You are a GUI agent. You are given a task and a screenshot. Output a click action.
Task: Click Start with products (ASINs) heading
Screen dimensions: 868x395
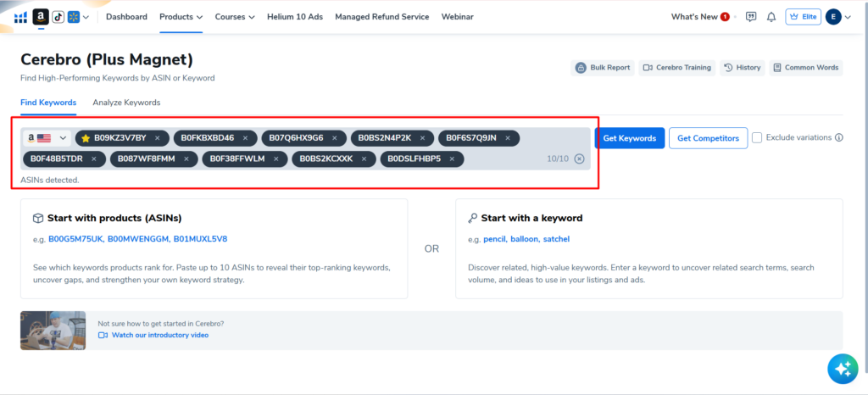tap(114, 218)
